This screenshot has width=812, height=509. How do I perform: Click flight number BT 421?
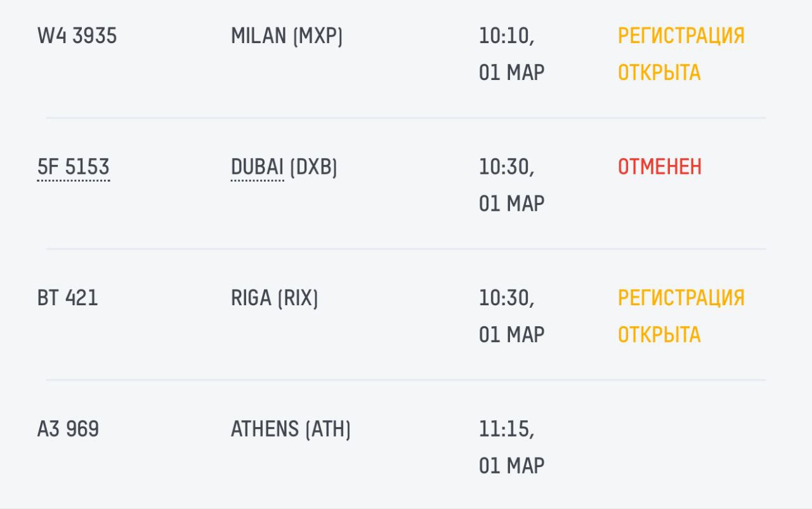coord(68,298)
